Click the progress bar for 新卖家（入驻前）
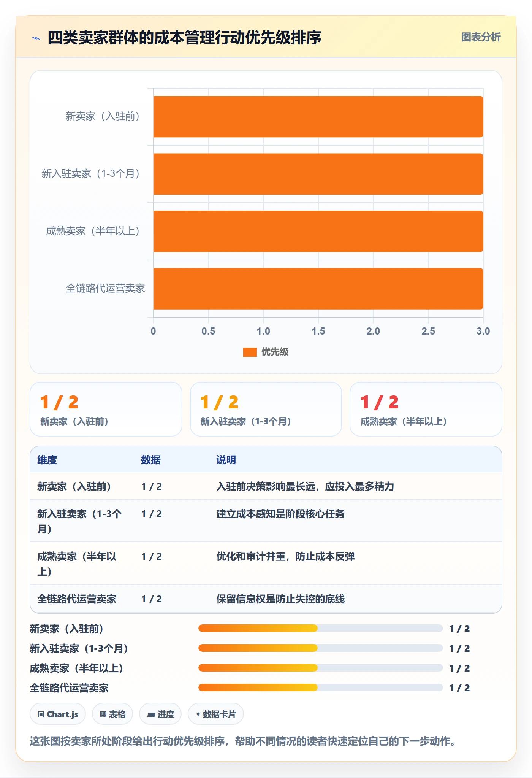Image resolution: width=532 pixels, height=778 pixels. [320, 628]
